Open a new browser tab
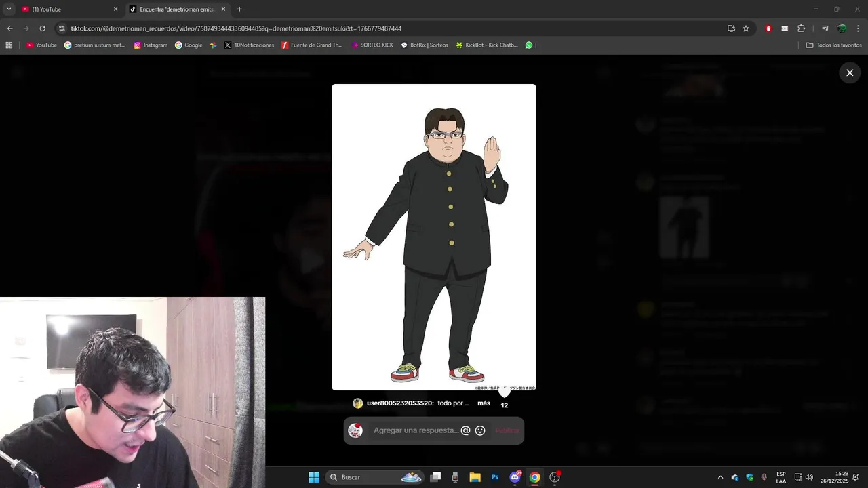This screenshot has height=488, width=868. pos(239,9)
